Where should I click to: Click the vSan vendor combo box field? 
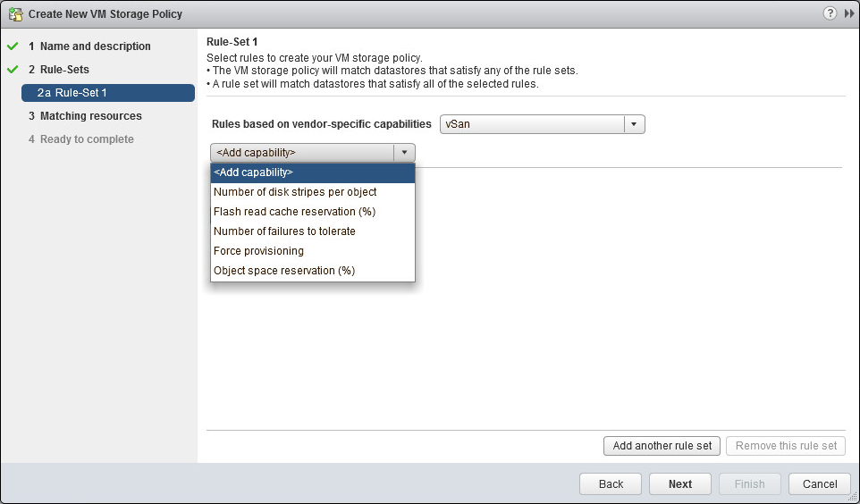tap(532, 124)
